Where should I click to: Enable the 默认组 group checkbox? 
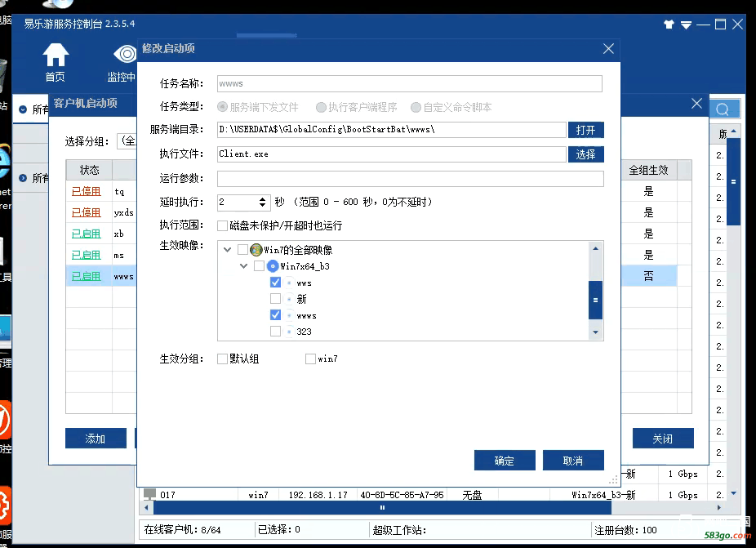pyautogui.click(x=223, y=359)
